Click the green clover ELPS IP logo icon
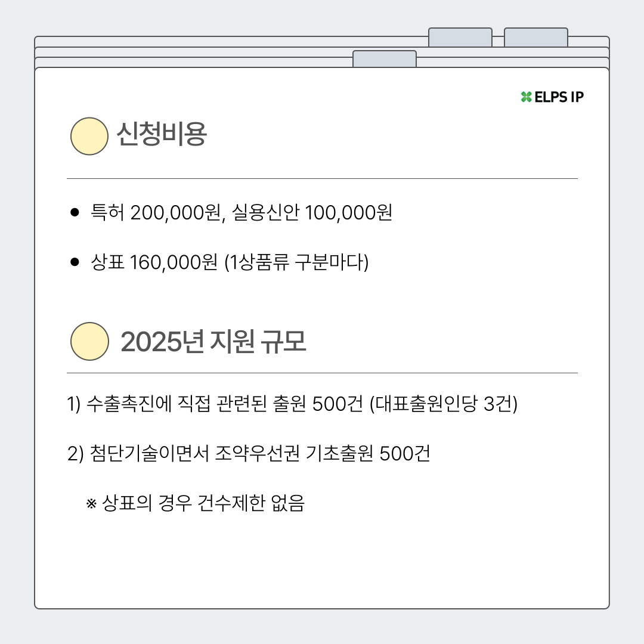The width and height of the screenshot is (644, 644). click(x=526, y=97)
